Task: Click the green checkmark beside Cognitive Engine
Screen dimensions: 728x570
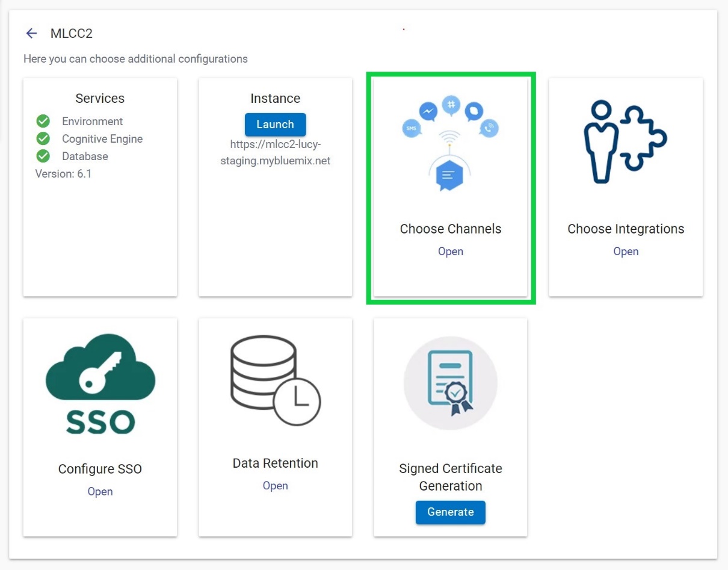Action: pyautogui.click(x=43, y=139)
